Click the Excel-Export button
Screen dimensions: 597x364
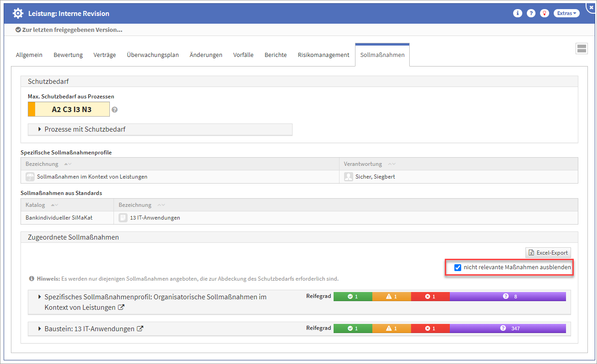548,253
